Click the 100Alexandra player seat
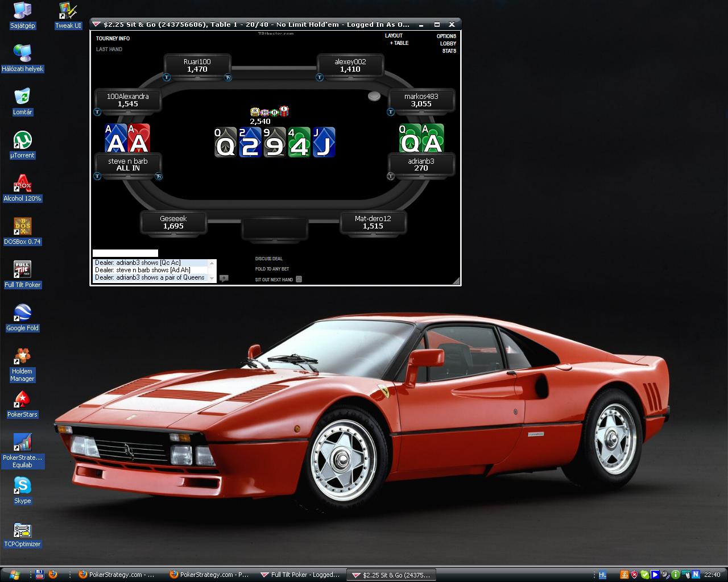Viewport: 728px width, 582px height. pos(128,100)
